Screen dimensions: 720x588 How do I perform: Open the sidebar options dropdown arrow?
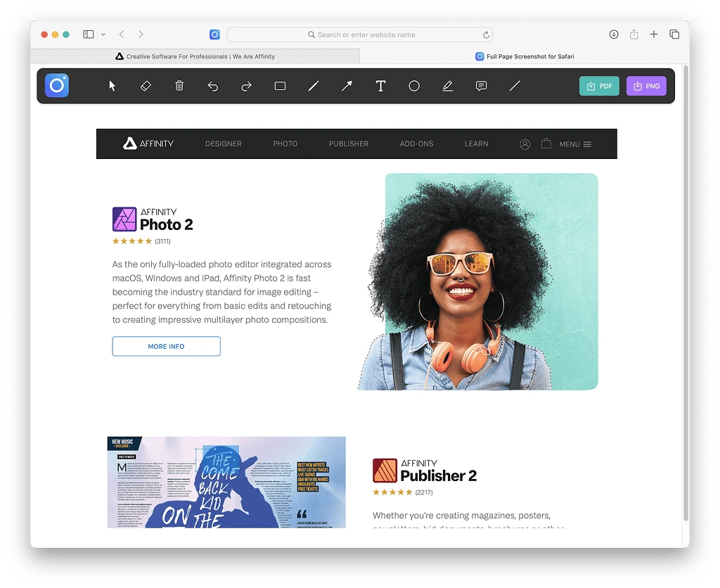[103, 34]
